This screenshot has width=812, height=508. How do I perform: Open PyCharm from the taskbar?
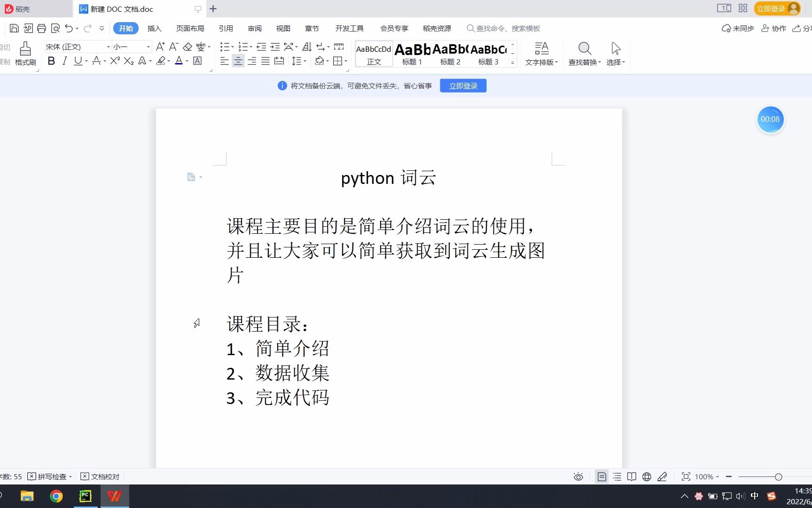85,496
